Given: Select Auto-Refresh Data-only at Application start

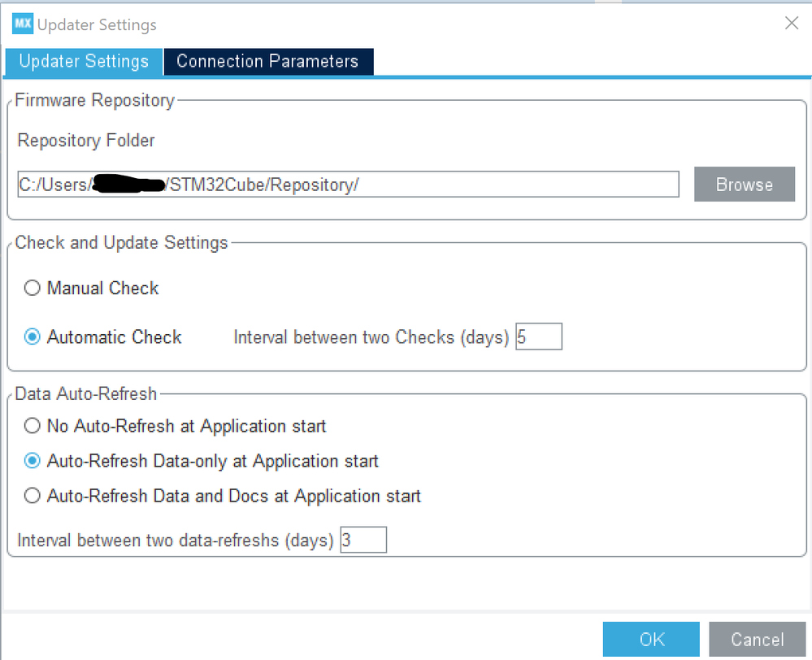Looking at the screenshot, I should coord(32,461).
